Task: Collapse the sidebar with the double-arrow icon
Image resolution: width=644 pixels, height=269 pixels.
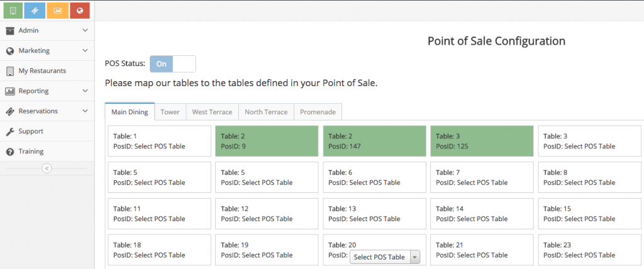Action: pos(47,168)
